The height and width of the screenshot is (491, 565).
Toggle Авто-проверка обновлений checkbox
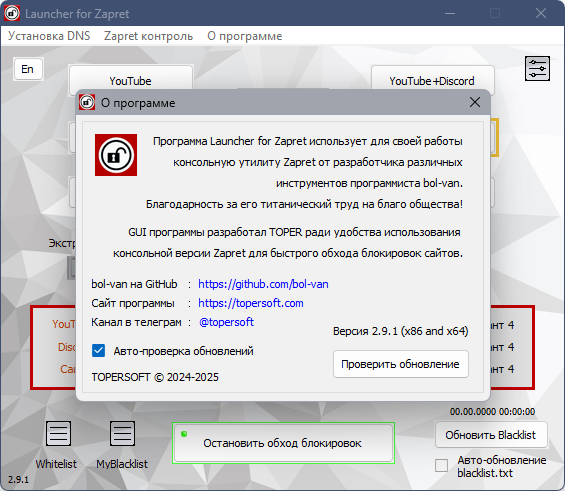pyautogui.click(x=98, y=351)
